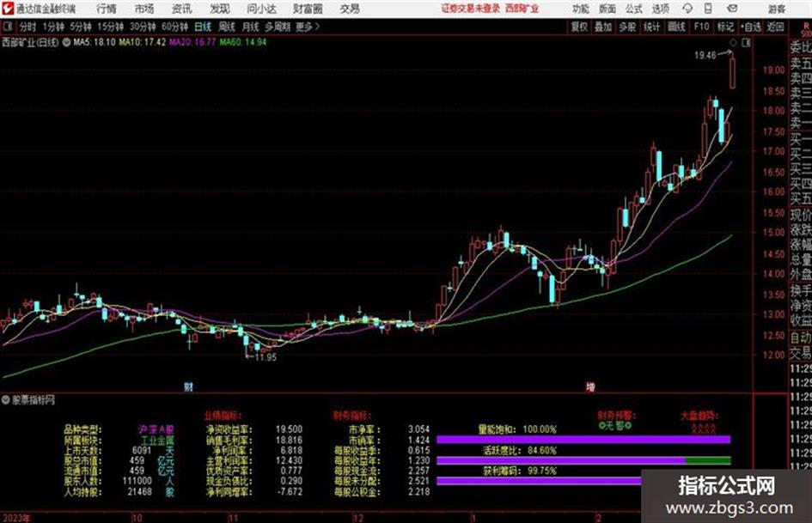Click the MA5: 18.10 indicator value
This screenshot has width=812, height=523.
click(x=95, y=42)
